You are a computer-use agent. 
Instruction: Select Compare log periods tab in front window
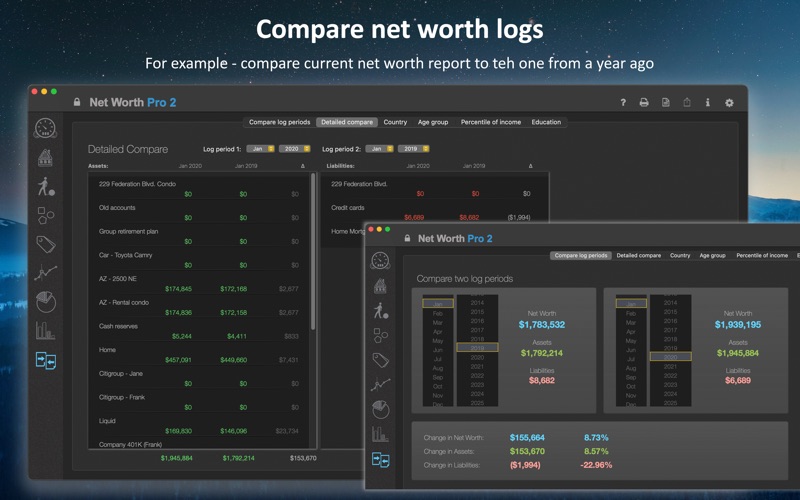[x=581, y=256]
